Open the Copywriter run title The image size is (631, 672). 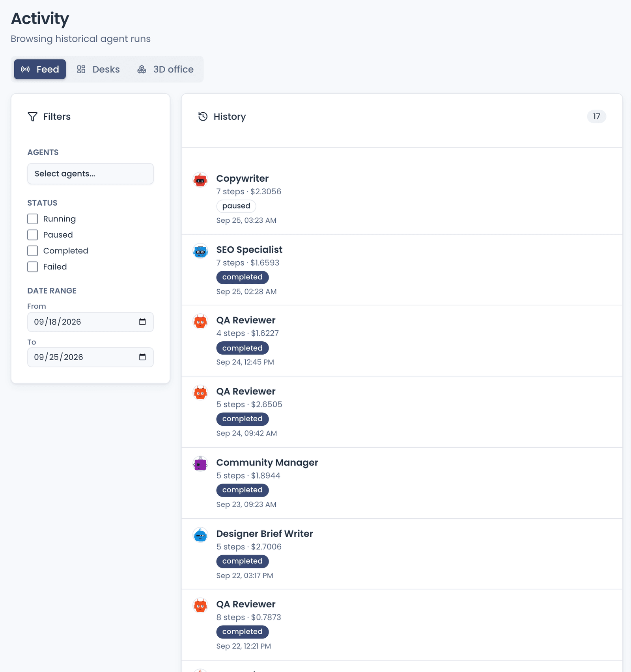(242, 179)
